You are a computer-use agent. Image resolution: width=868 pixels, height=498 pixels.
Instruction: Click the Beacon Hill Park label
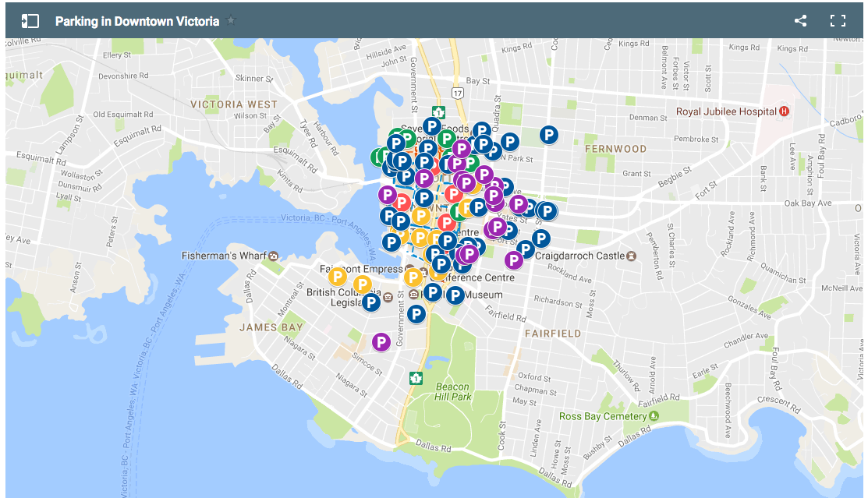452,392
